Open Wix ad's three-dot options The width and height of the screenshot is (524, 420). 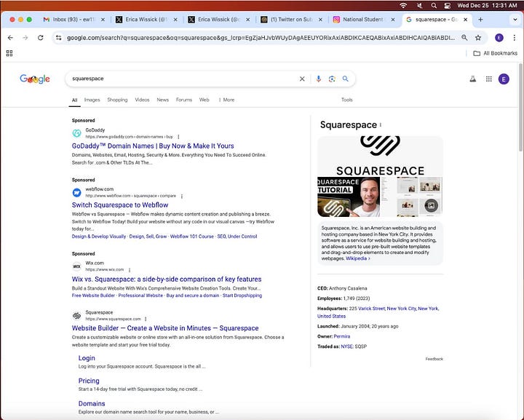130,270
